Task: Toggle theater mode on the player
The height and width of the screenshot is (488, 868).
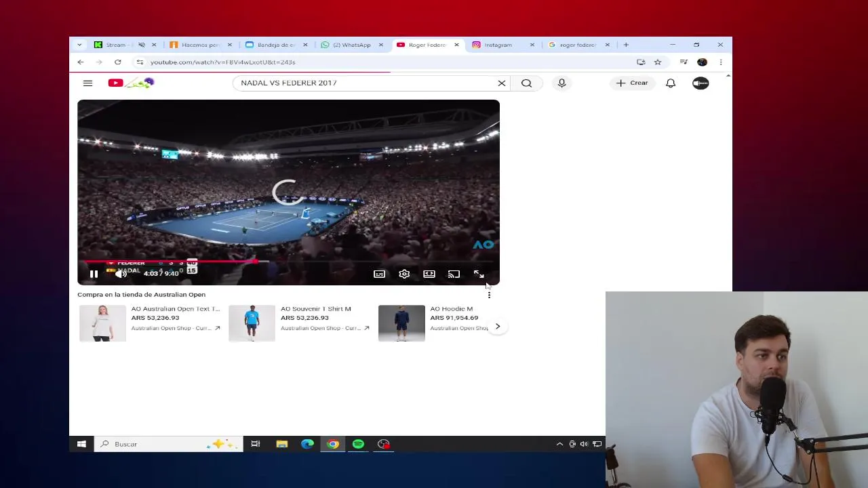Action: coord(429,274)
